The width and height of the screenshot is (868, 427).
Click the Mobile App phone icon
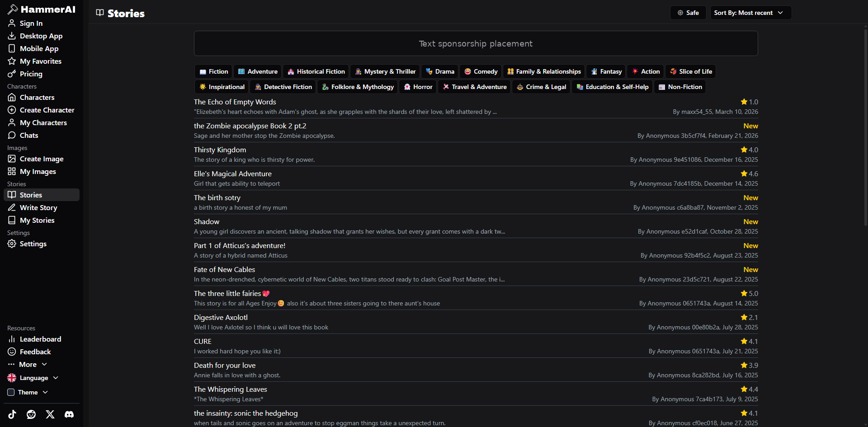[x=12, y=48]
